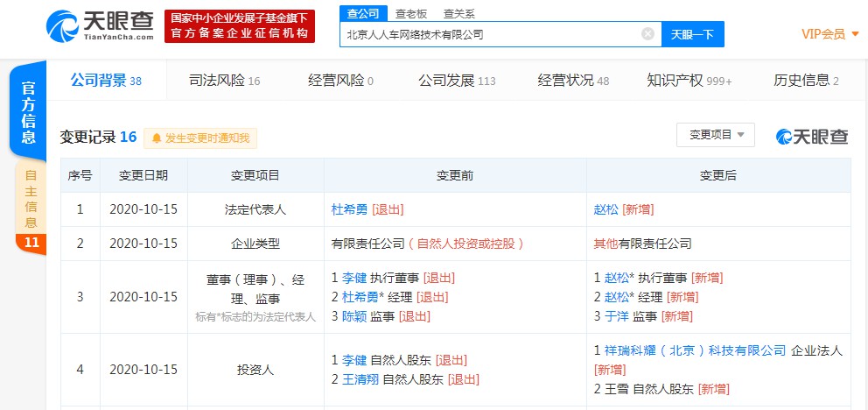Open the 经营风险 tab
The height and width of the screenshot is (410, 868).
click(x=340, y=81)
